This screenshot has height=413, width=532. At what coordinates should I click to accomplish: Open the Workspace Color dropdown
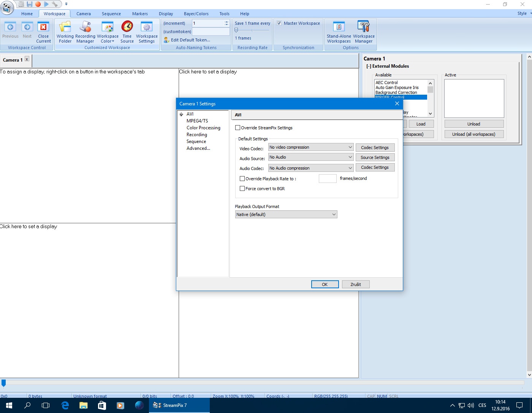pyautogui.click(x=108, y=32)
